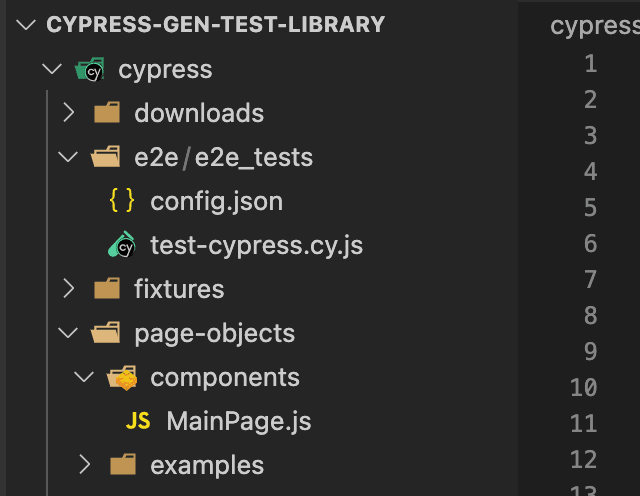Open the MainPage.js file
The image size is (640, 496).
tap(239, 421)
